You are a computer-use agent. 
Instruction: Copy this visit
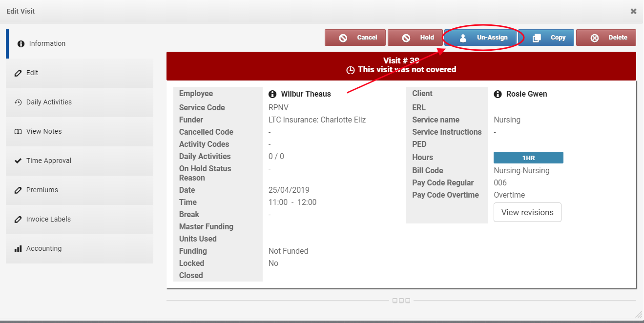pyautogui.click(x=546, y=38)
